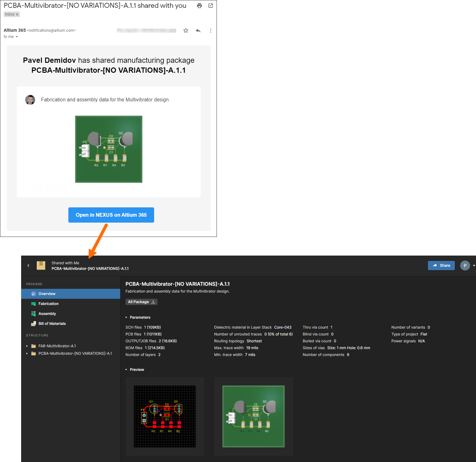
Task: Star the Altium 365 email
Action: click(186, 30)
